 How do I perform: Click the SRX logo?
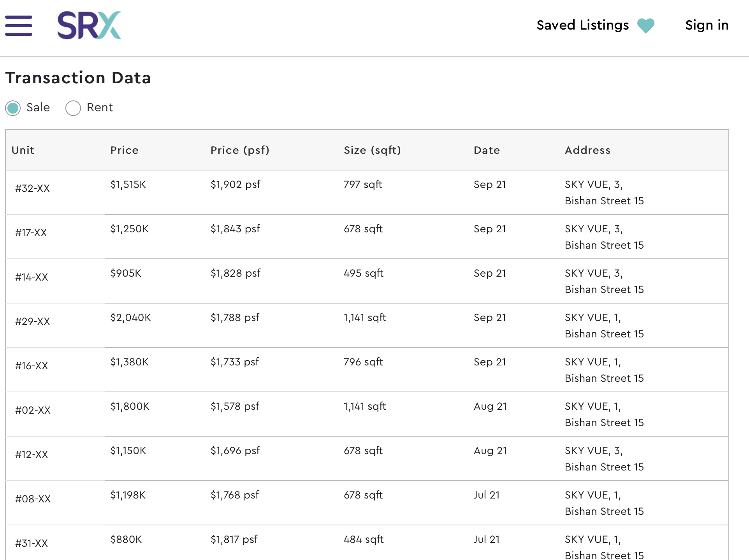tap(89, 26)
